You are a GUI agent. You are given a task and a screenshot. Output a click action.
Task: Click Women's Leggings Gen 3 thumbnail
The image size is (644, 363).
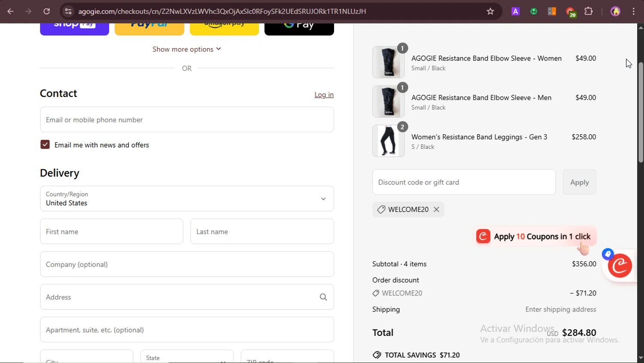pyautogui.click(x=389, y=141)
